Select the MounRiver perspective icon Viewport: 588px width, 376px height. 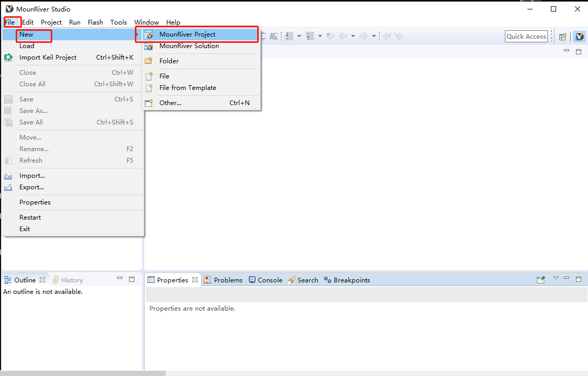(x=579, y=37)
